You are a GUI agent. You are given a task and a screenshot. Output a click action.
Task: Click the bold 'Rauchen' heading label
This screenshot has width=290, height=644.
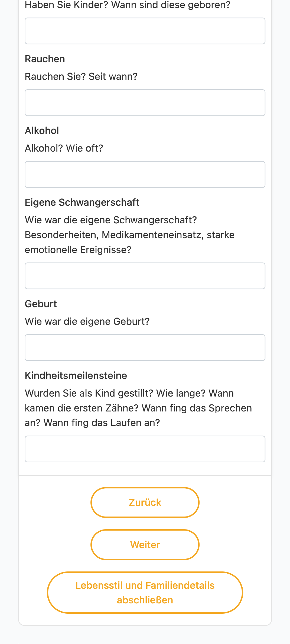(45, 59)
